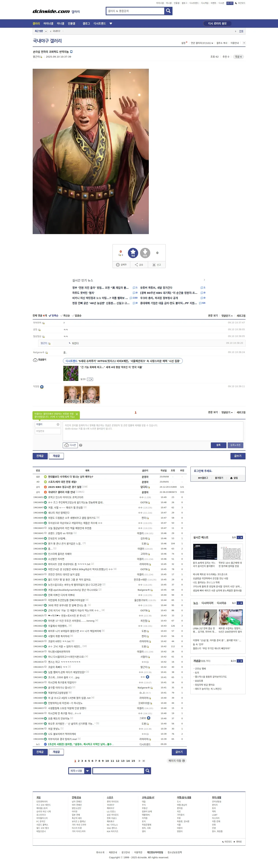Go to page 2 in pagination
278x868 pixels.
click(x=78, y=761)
